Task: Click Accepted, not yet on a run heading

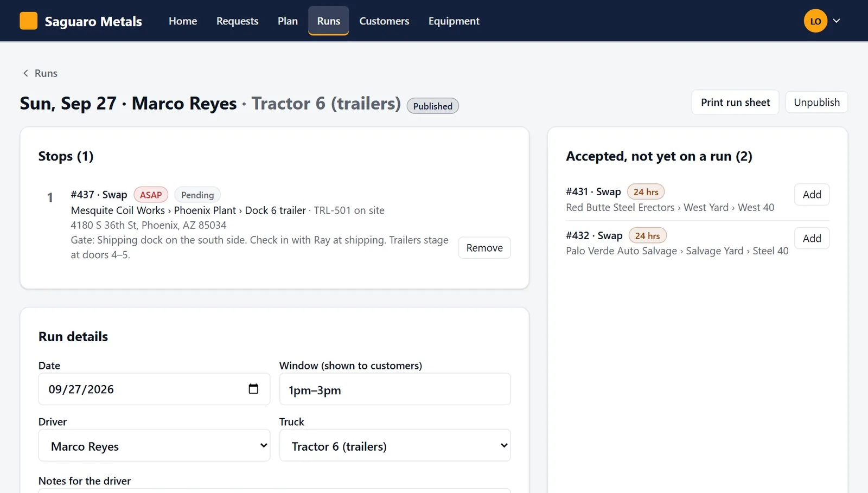Action: tap(659, 156)
